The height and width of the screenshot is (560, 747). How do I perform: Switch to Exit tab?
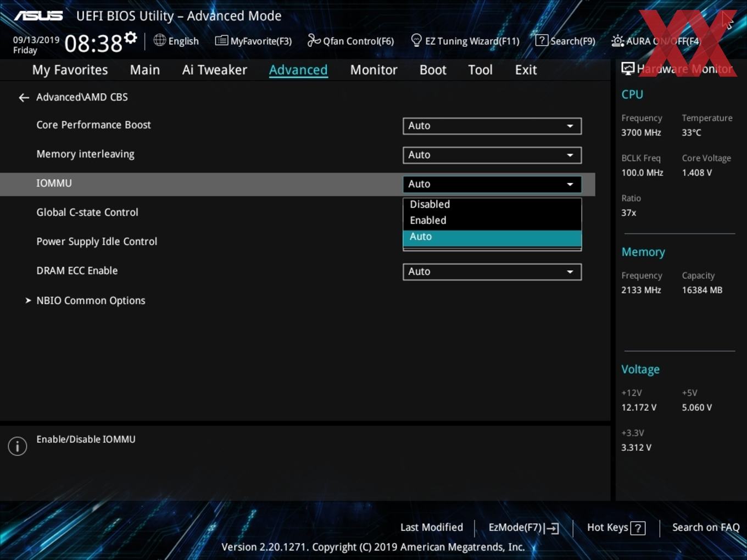coord(526,70)
